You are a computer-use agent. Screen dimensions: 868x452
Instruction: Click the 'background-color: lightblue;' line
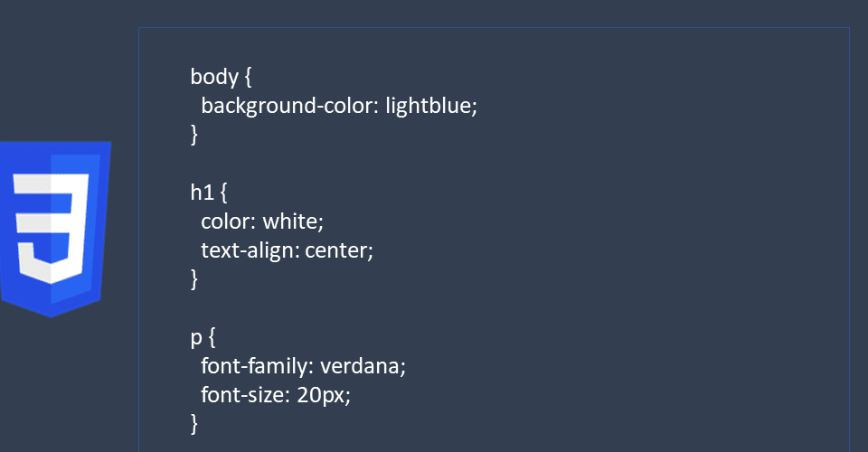(x=339, y=105)
